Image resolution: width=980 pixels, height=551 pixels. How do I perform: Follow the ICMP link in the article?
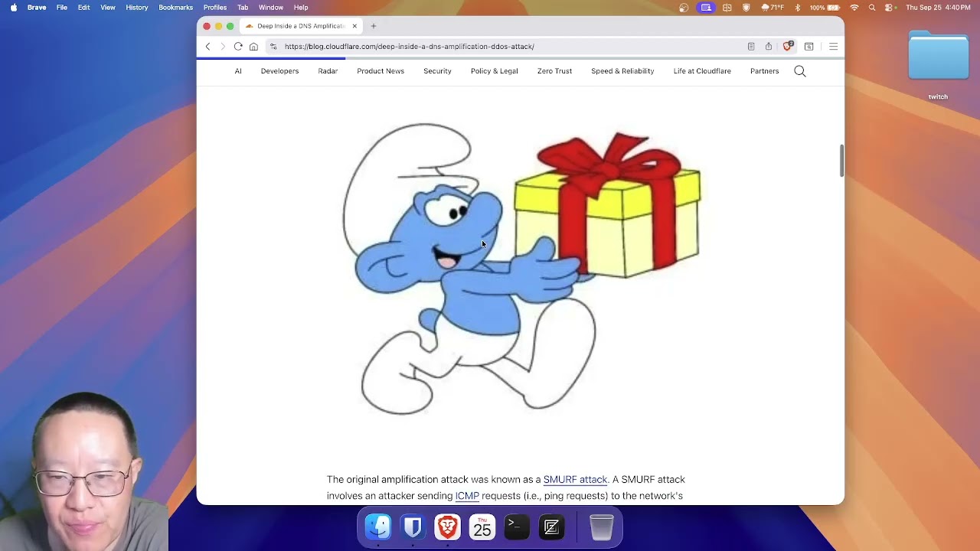pyautogui.click(x=467, y=496)
